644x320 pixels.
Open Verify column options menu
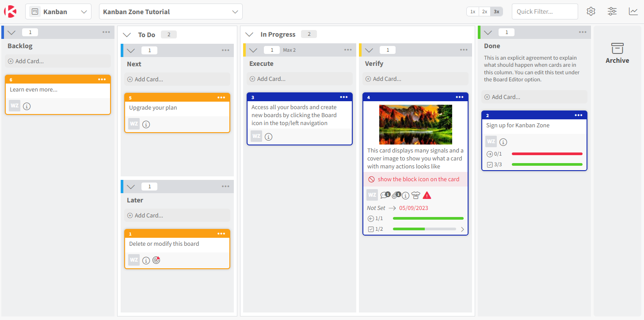pos(464,50)
